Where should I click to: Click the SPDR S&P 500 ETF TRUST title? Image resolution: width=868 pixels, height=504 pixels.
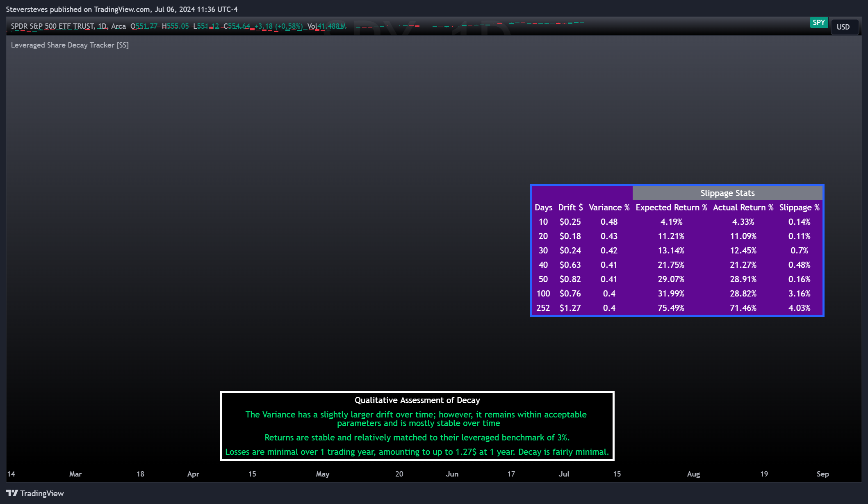(x=52, y=26)
